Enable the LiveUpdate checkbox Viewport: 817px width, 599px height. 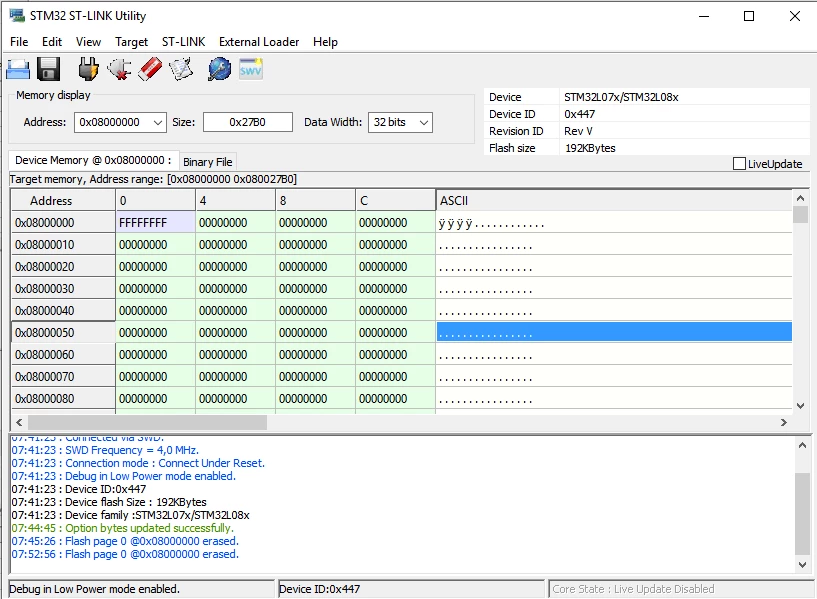coord(739,164)
